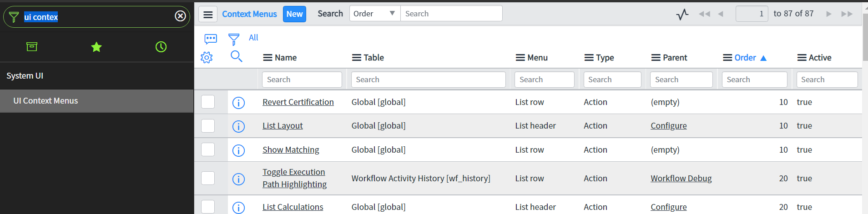Open the list controls hamburger menu

tap(208, 14)
